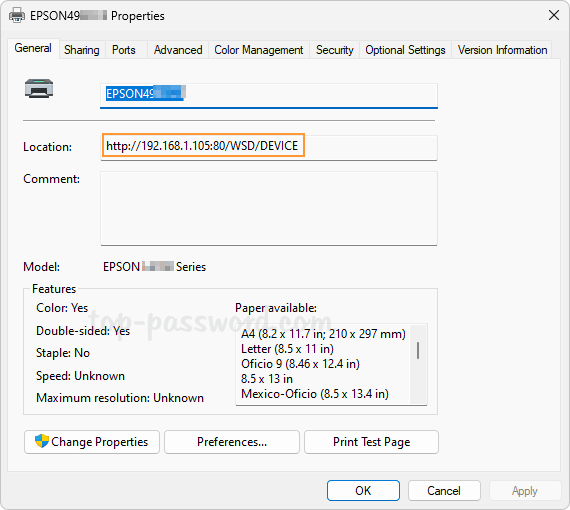Viewport: 570px width, 510px height.
Task: View the Version Information tab
Action: point(502,50)
